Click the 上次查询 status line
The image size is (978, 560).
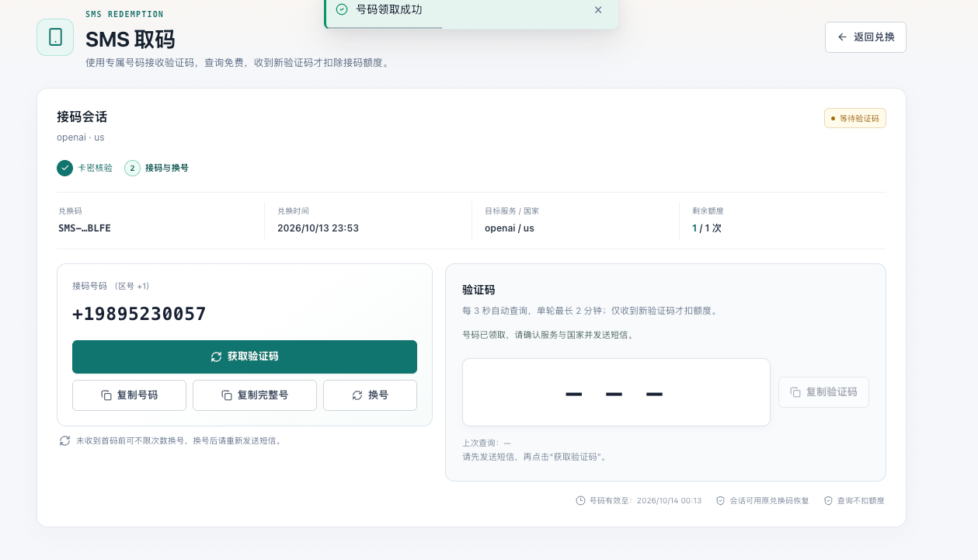click(x=486, y=443)
